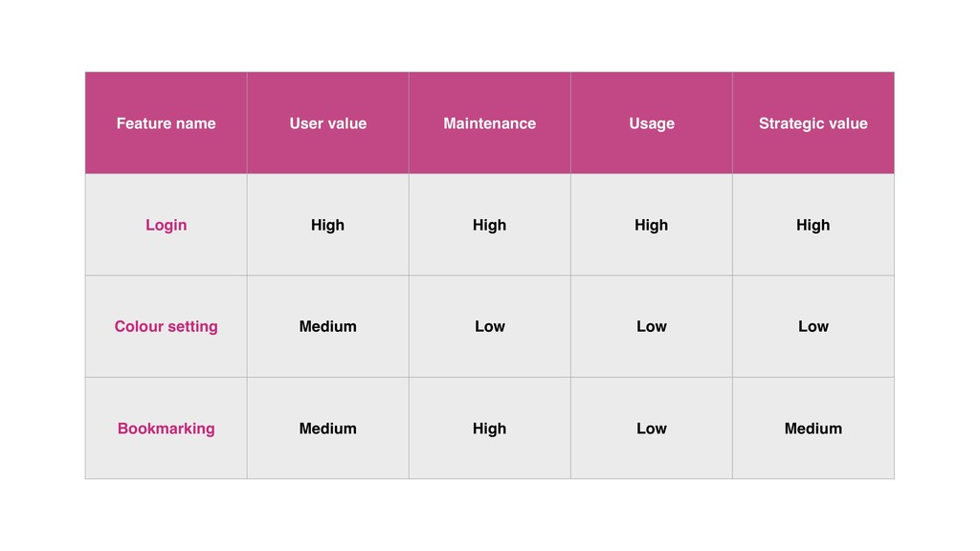Click Login's Strategic value High cell
The width and height of the screenshot is (980, 551).
[x=813, y=225]
